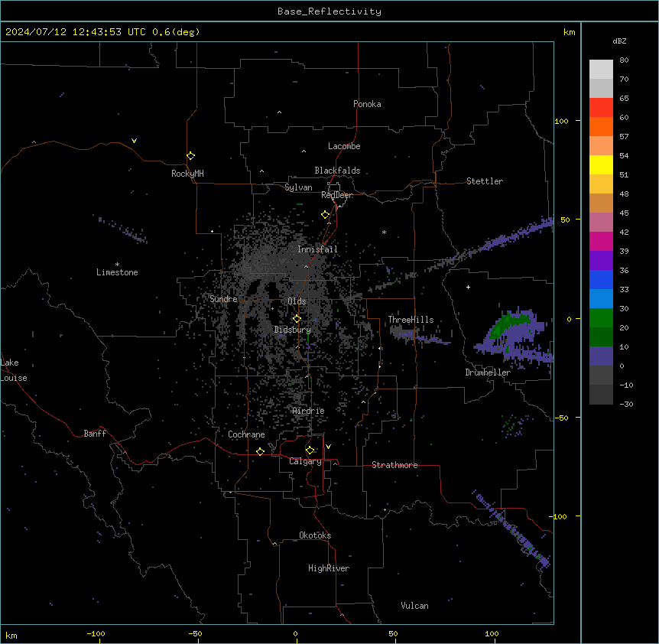Click the Base_Reflectivity title
The height and width of the screenshot is (644, 659).
[x=329, y=11]
